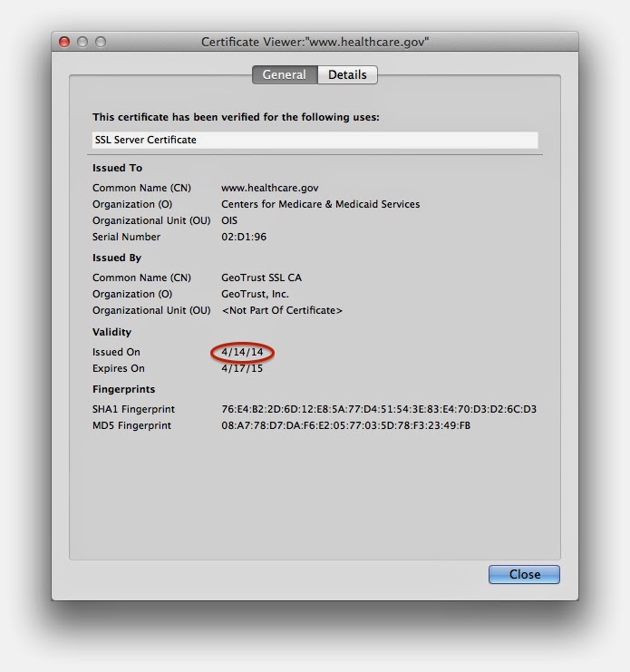Click the MD5 fingerprint hex value
630x672 pixels.
345,425
